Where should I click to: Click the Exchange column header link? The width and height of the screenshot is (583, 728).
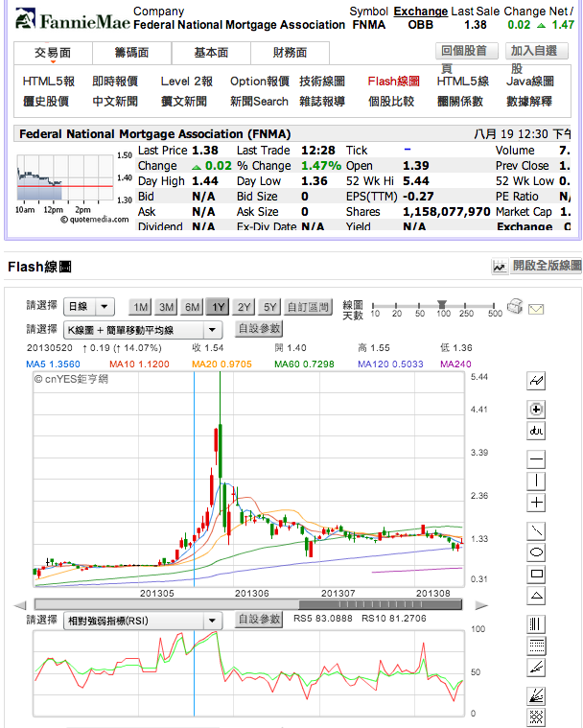[421, 12]
